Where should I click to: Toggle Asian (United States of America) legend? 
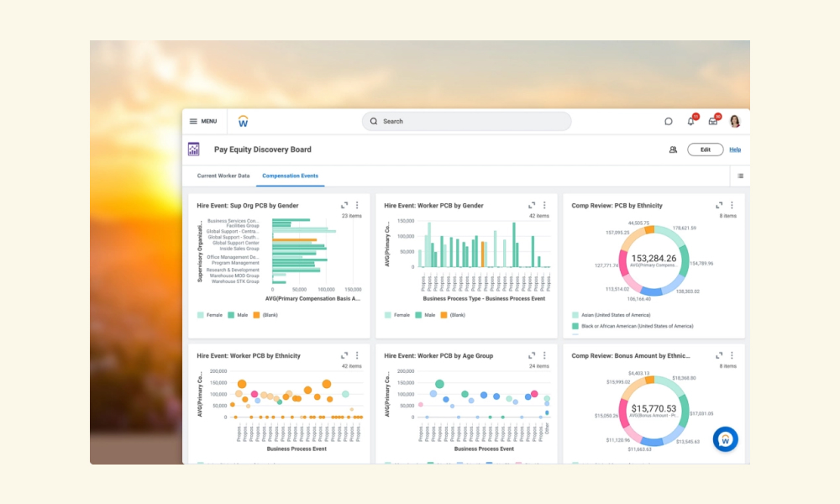(x=612, y=315)
